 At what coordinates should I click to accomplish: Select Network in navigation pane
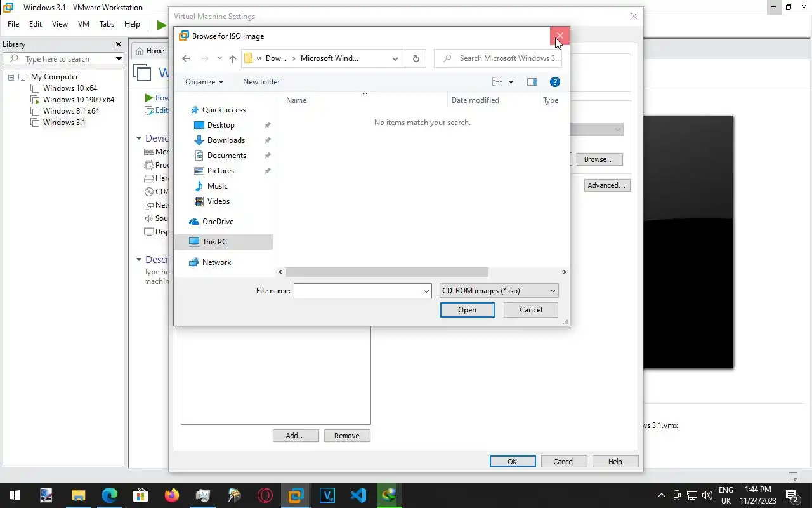[216, 262]
